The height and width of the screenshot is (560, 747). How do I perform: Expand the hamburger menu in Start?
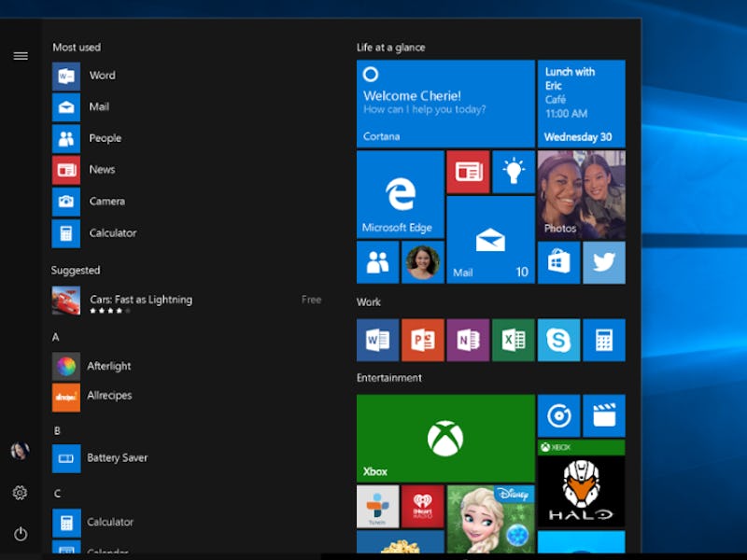point(21,56)
